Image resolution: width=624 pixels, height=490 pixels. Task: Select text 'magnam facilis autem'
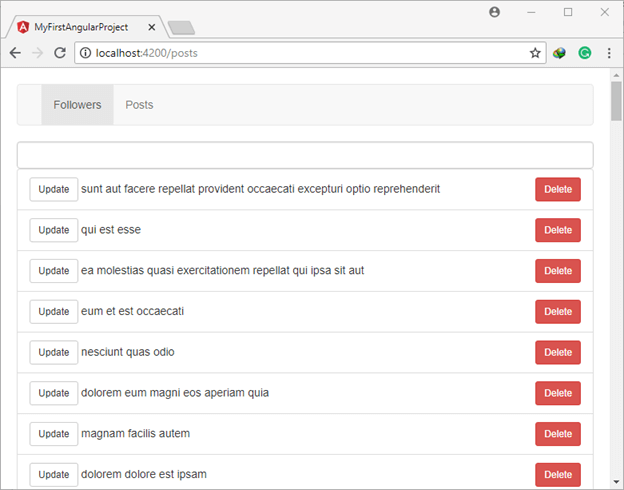(x=136, y=433)
